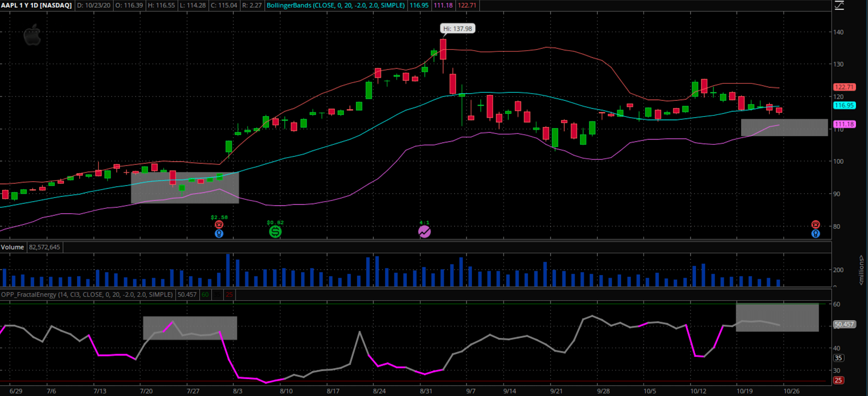Click the magenta 111.18 value in the header
Viewport: 868px width, 396px height.
(x=443, y=5)
